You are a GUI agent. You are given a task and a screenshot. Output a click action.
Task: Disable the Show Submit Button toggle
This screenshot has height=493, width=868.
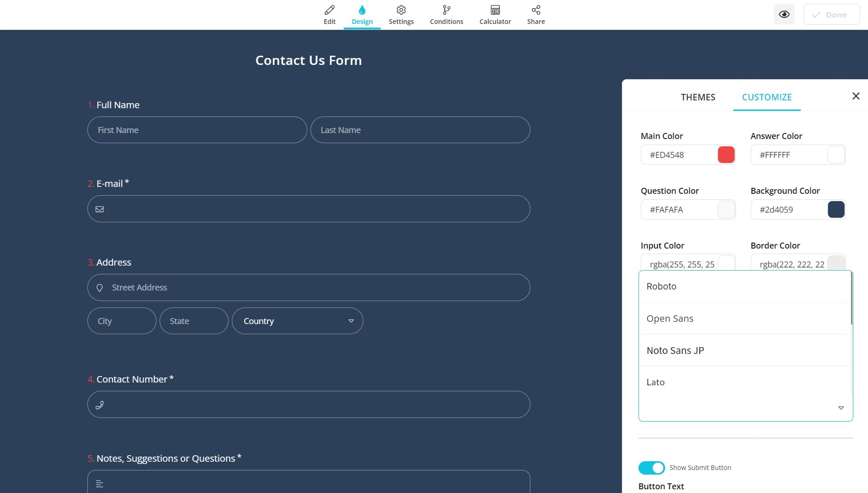click(651, 467)
